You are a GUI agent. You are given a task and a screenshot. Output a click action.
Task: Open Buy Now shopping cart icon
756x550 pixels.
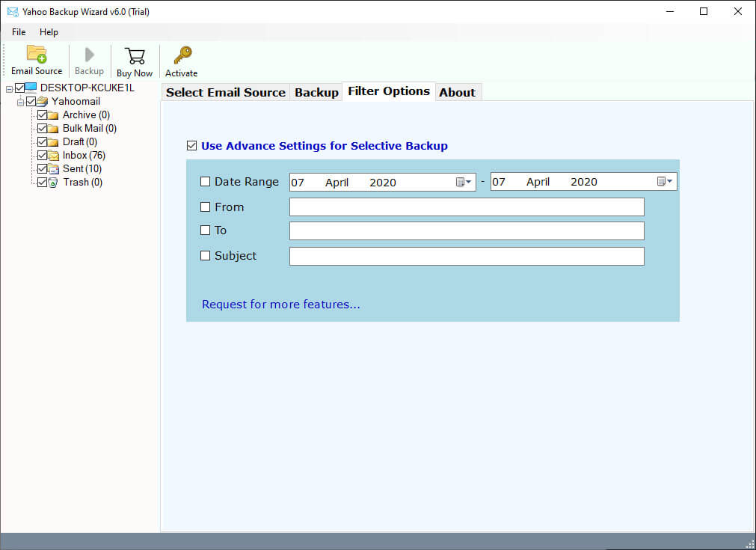[135, 56]
